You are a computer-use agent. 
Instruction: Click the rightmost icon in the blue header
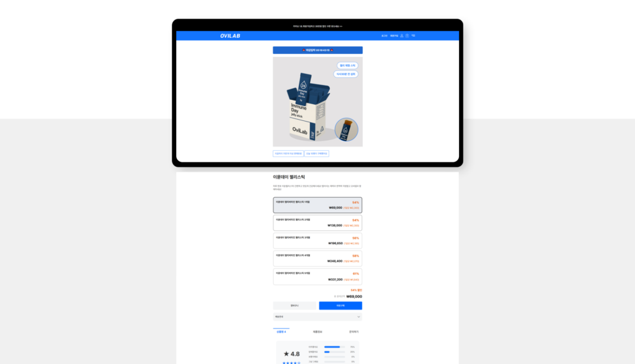(x=414, y=36)
